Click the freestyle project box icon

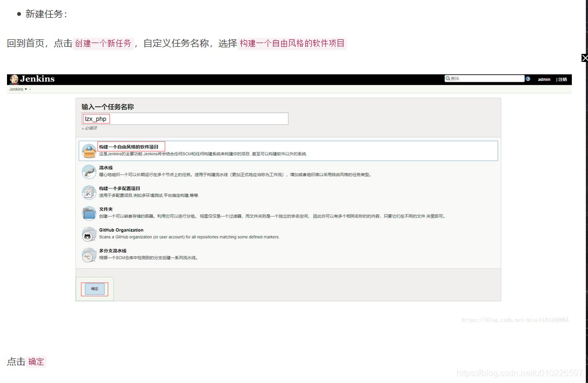(89, 151)
